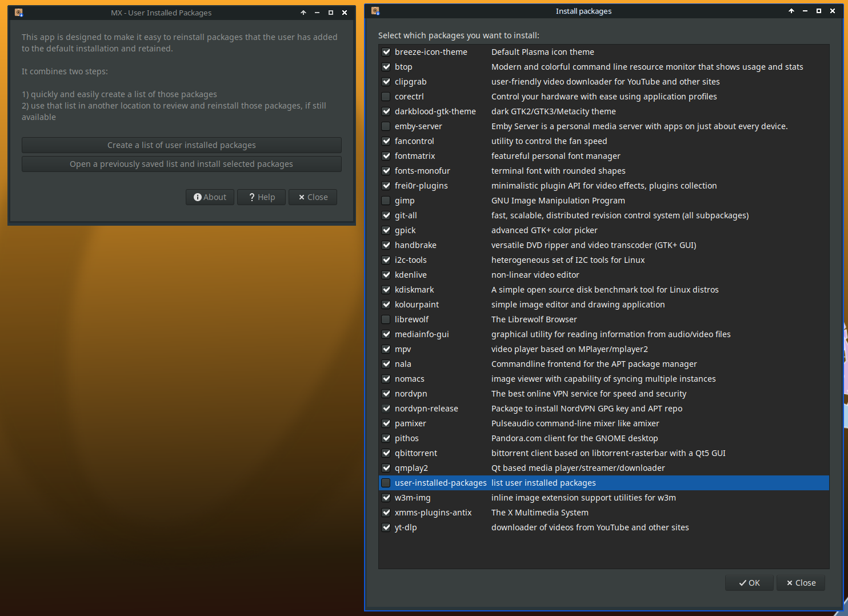
Task: Click Create a list of user installed packages
Action: click(x=182, y=145)
